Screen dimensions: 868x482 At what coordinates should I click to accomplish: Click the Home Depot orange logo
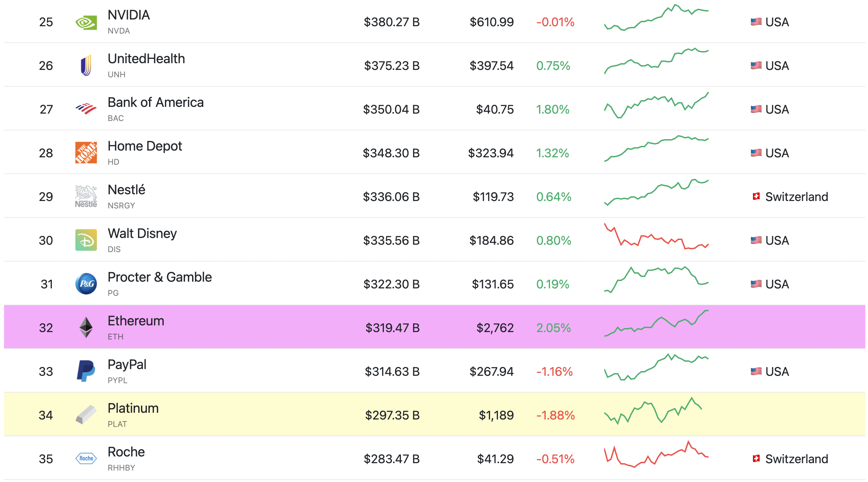pyautogui.click(x=86, y=153)
